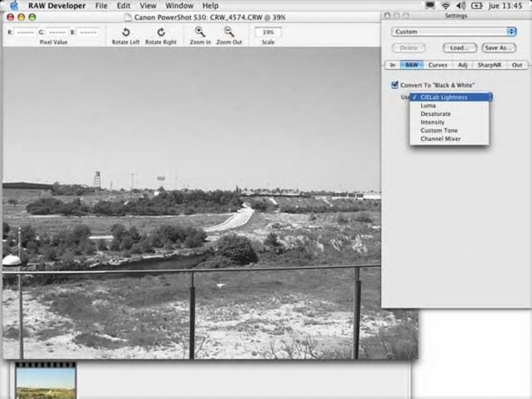532x399 pixels.
Task: Click the B pixel value field
Action: pos(88,32)
